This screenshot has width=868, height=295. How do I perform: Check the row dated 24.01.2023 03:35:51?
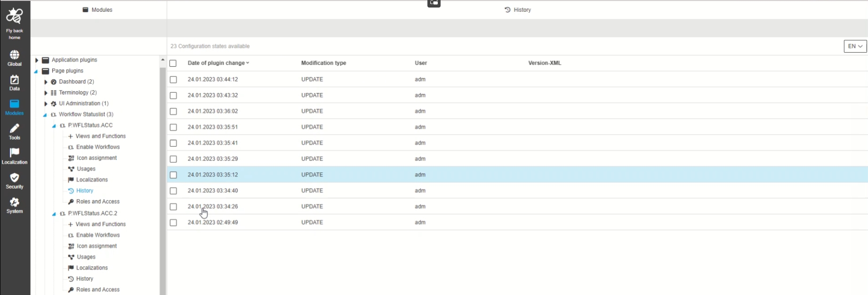173,127
